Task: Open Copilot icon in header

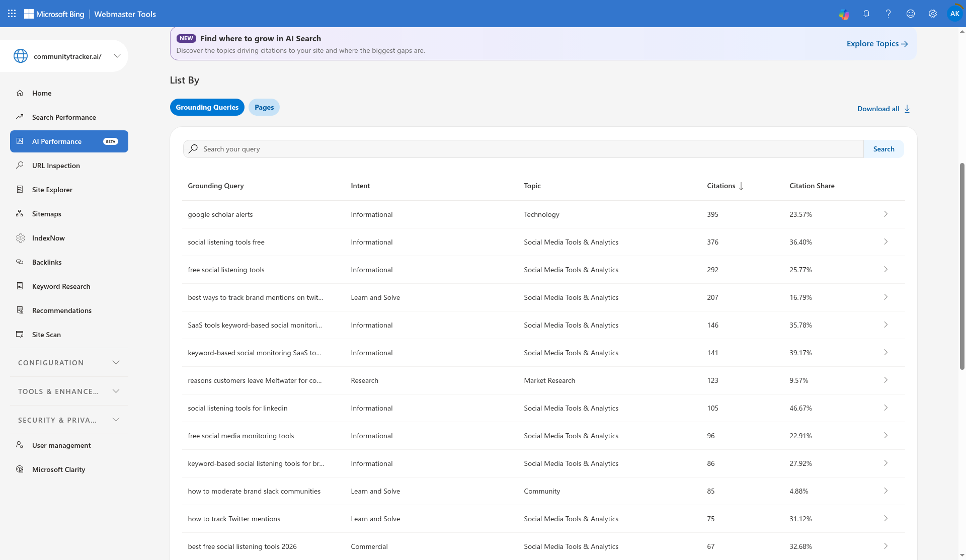Action: point(844,14)
